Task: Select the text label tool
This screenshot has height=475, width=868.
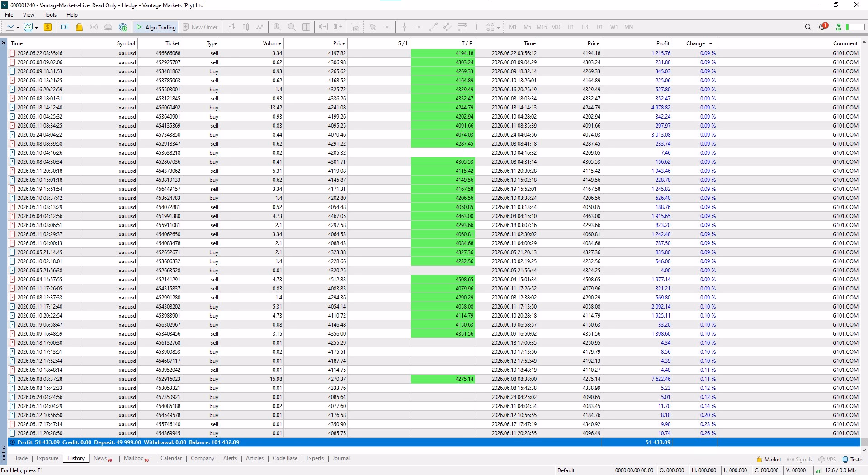Action: pos(476,27)
